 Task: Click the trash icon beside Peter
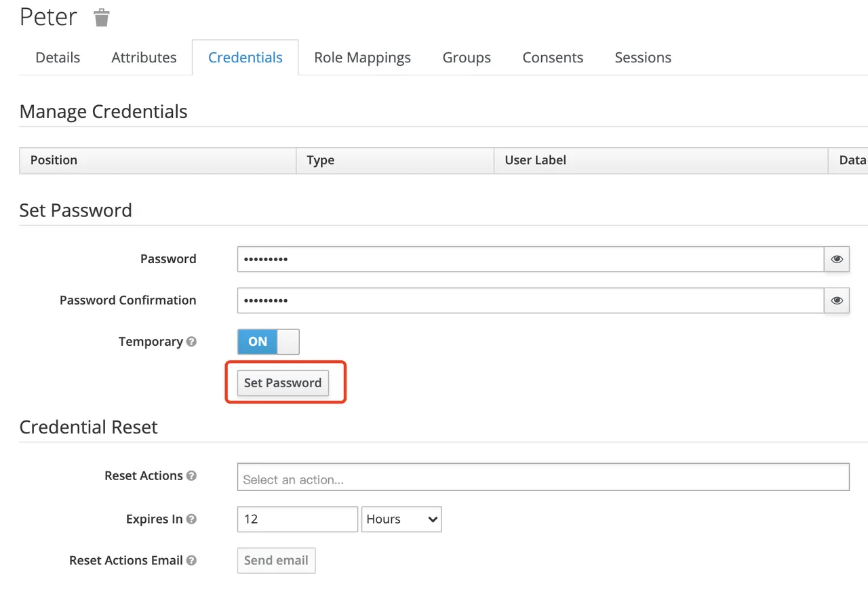102,18
